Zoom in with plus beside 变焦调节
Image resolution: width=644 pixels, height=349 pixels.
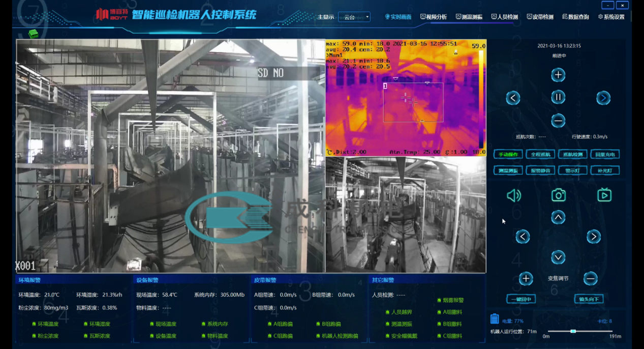(526, 278)
